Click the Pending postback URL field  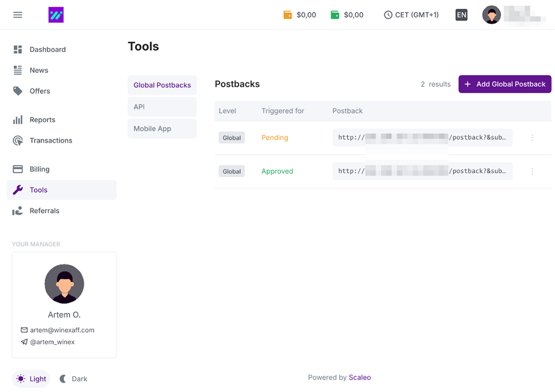(422, 138)
